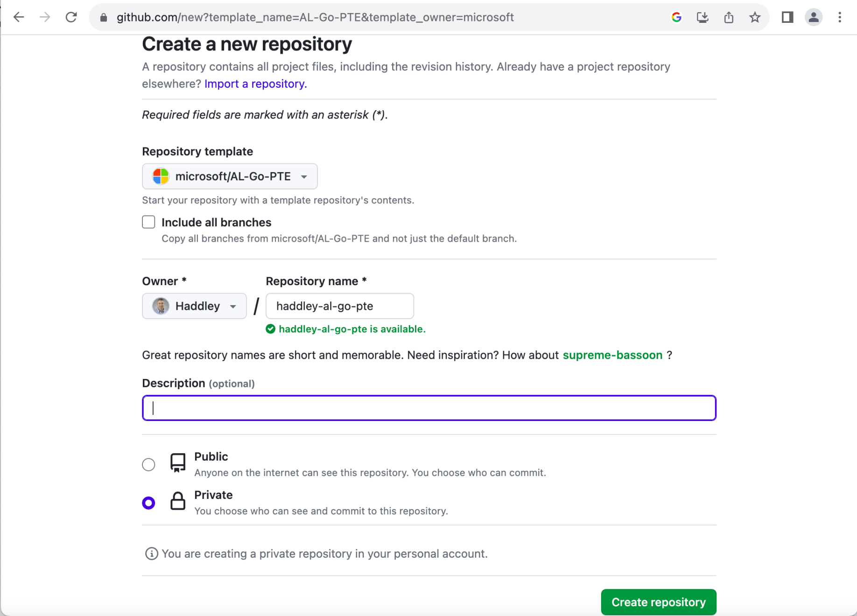Click the share page icon
This screenshot has height=616, width=857.
click(x=729, y=17)
